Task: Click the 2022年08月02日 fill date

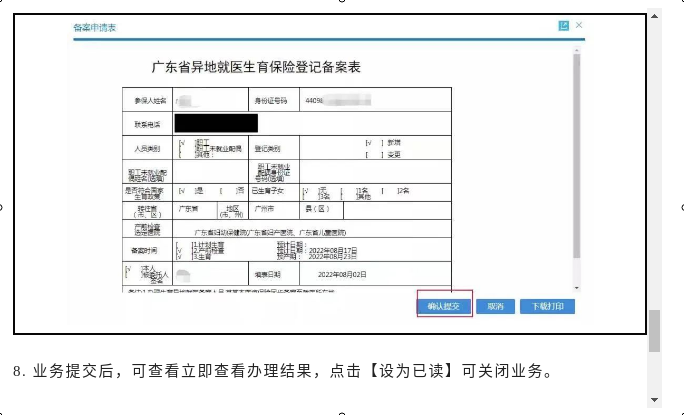Action: click(x=342, y=274)
